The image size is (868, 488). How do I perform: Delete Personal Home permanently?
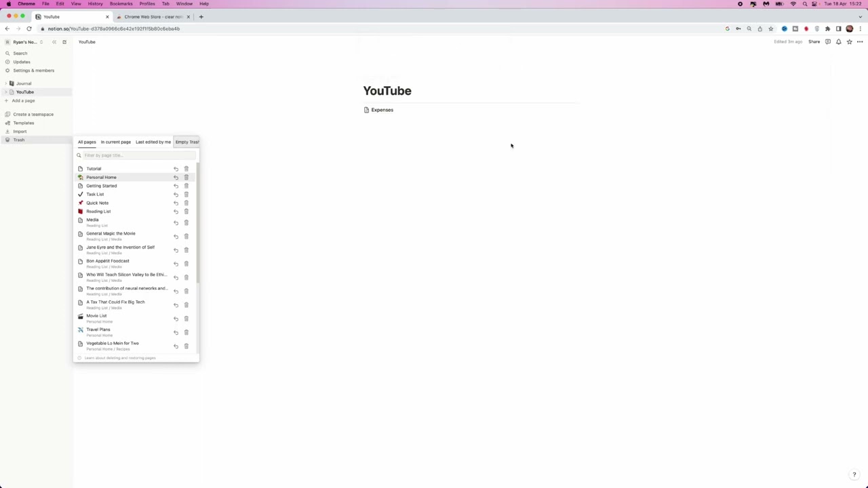pos(186,178)
